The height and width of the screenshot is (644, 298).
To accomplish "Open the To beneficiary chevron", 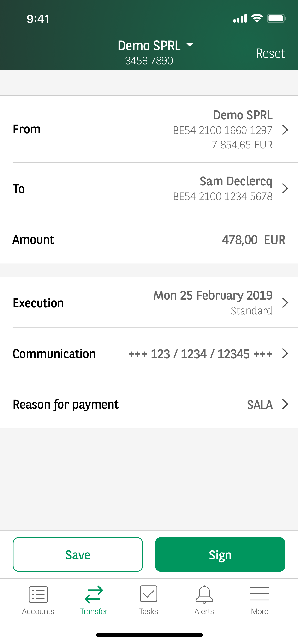I will [x=285, y=188].
